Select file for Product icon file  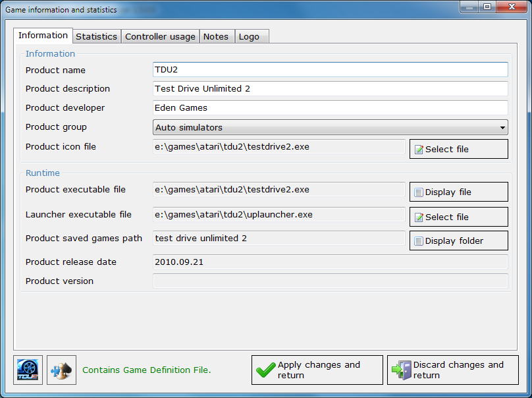(458, 149)
